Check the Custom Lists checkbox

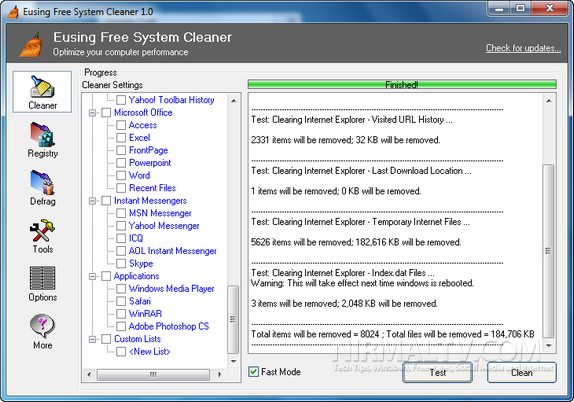pyautogui.click(x=106, y=339)
